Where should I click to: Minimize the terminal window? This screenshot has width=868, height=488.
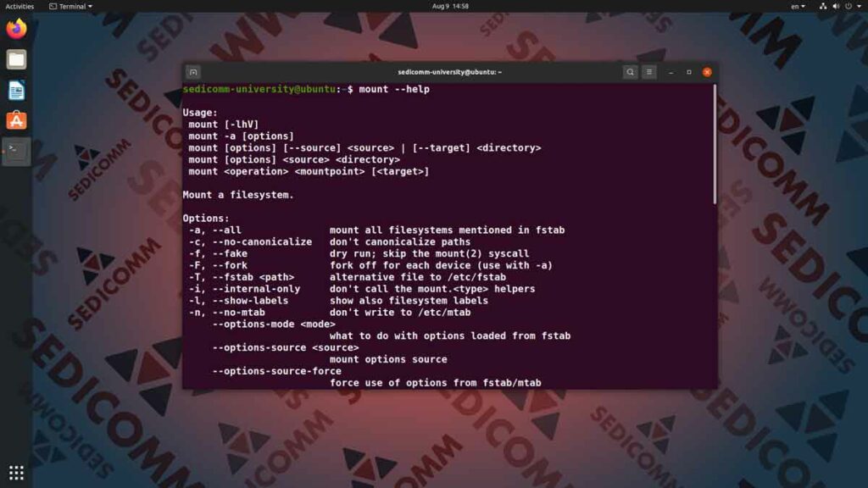click(671, 72)
